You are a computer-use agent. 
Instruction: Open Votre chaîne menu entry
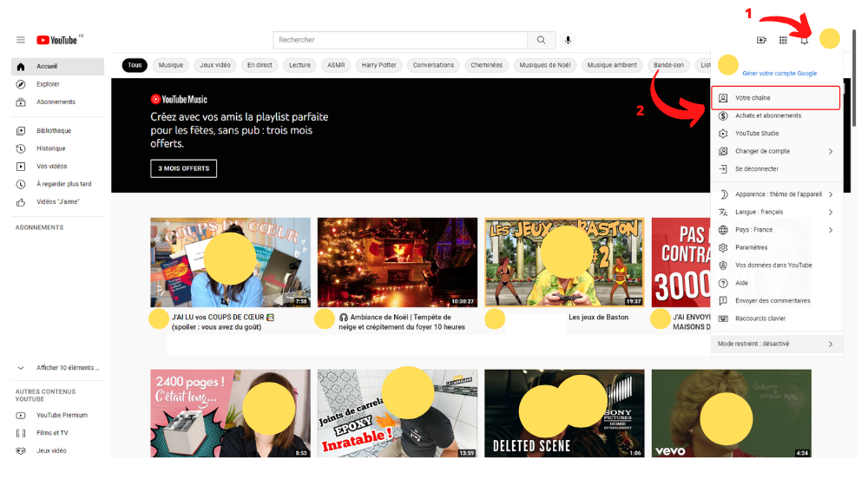[776, 98]
